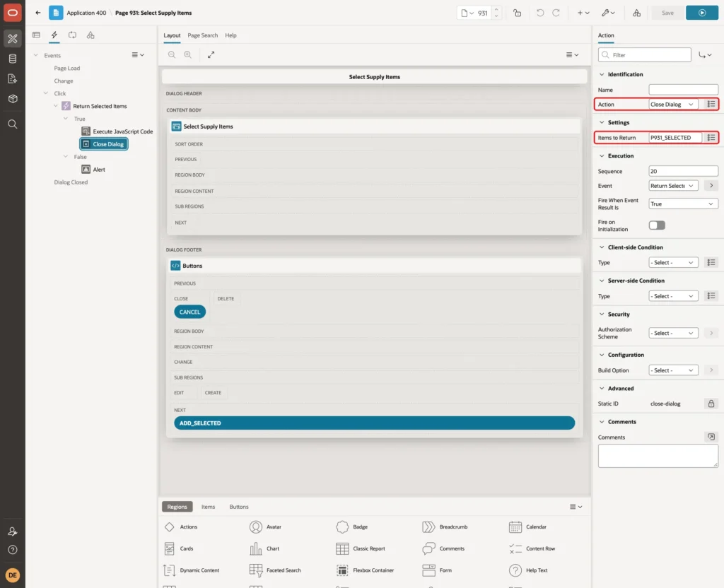Select the Buttons gallery tab

click(x=239, y=506)
